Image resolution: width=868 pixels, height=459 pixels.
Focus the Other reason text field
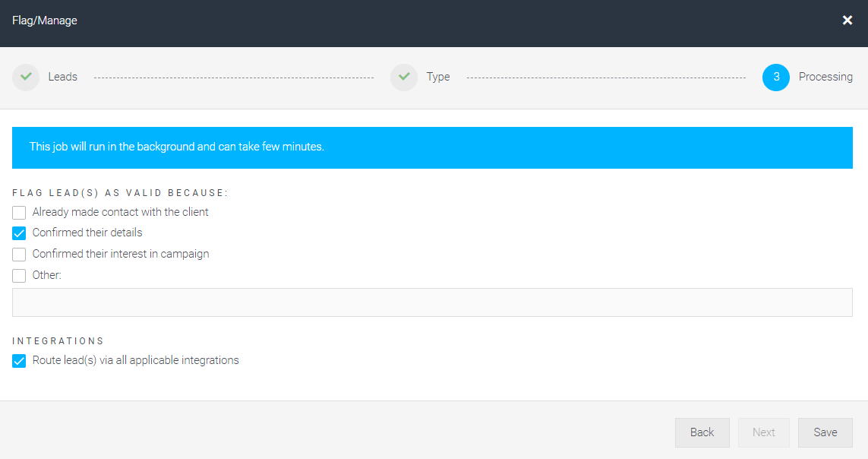[432, 302]
